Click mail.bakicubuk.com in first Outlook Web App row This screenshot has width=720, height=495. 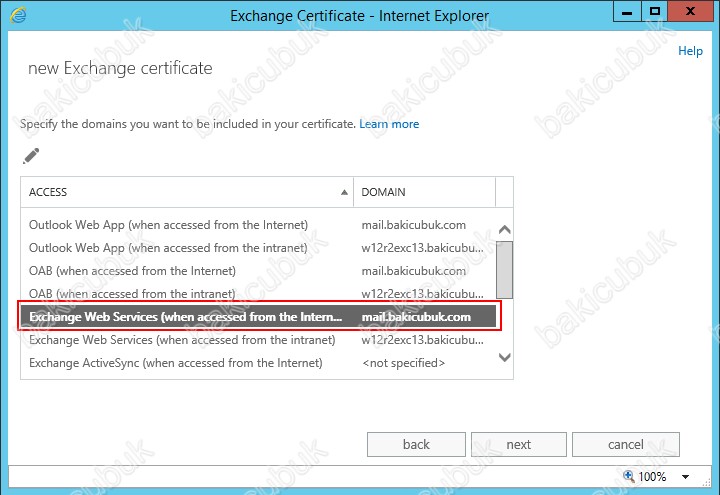coord(414,225)
